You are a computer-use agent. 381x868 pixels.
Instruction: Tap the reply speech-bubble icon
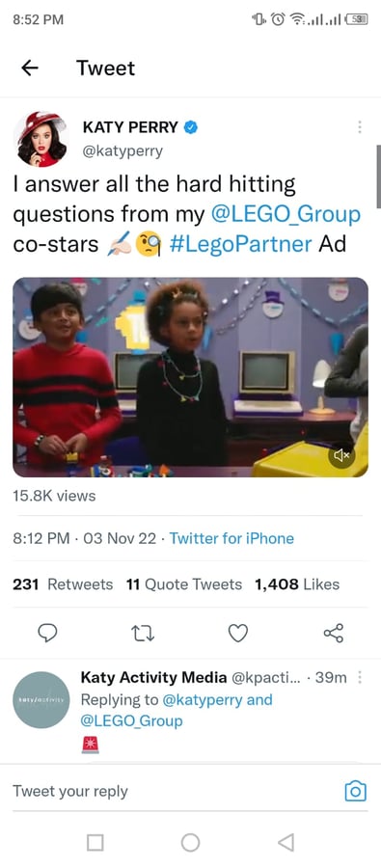pos(47,633)
